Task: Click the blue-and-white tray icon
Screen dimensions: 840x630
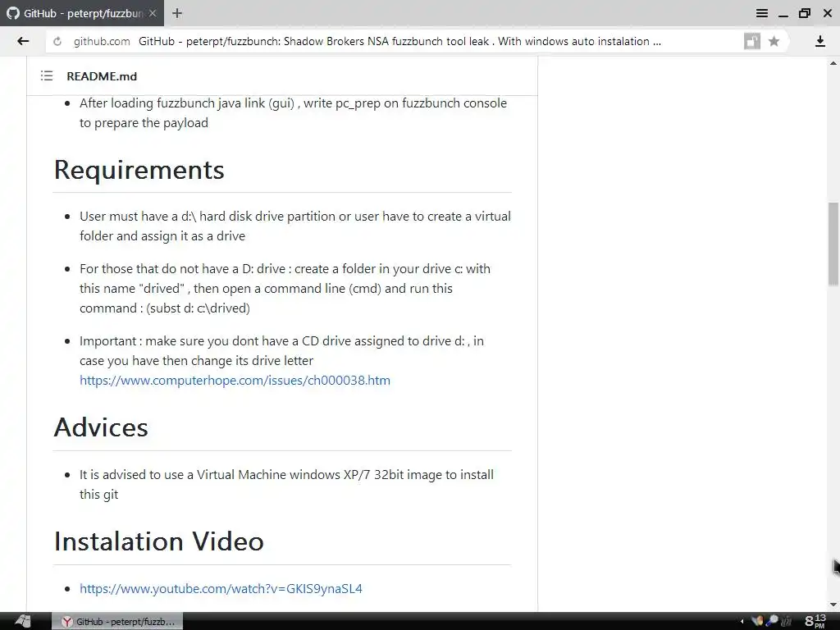Action: click(x=772, y=621)
